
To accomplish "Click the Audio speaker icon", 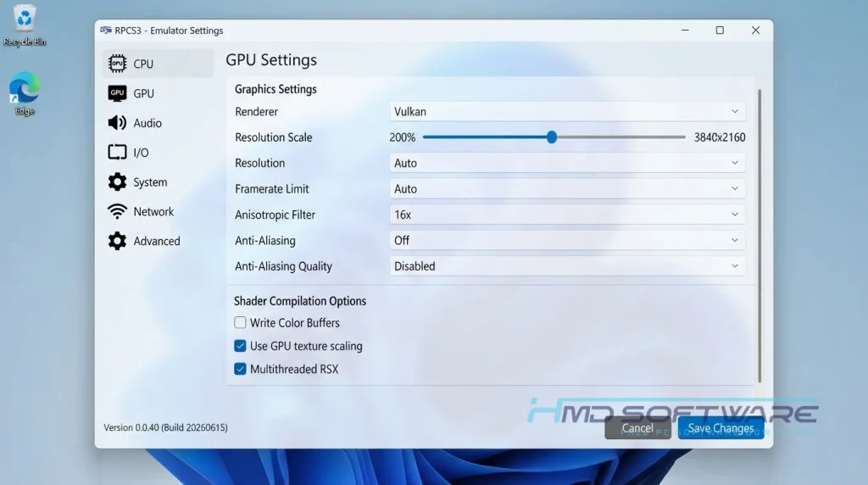I will click(117, 123).
